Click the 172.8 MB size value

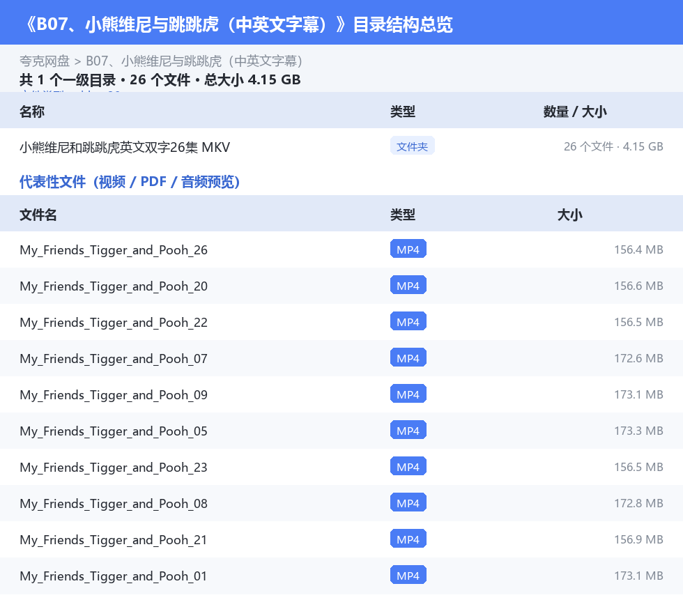tap(638, 502)
